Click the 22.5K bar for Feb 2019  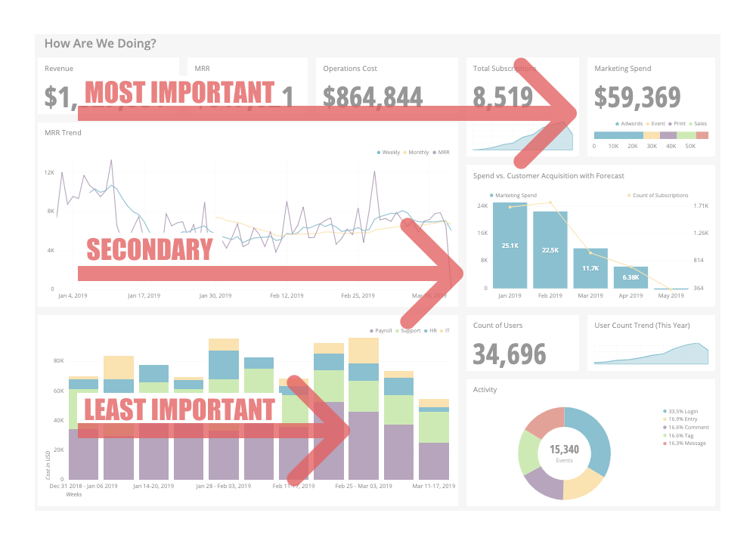tap(550, 250)
